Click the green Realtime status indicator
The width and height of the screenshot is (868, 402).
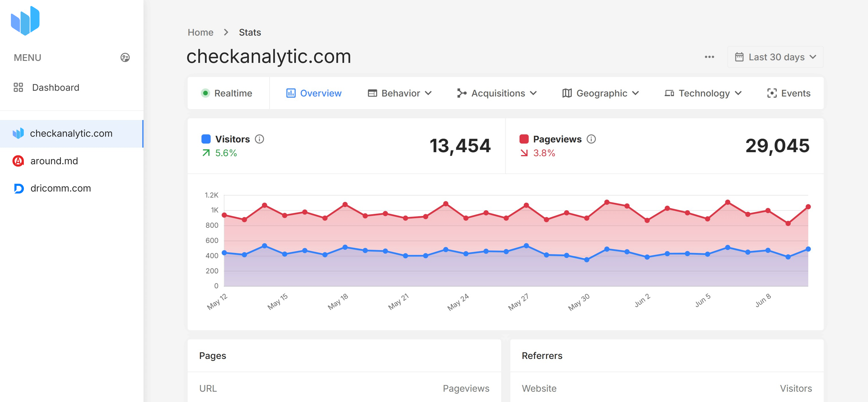click(206, 93)
